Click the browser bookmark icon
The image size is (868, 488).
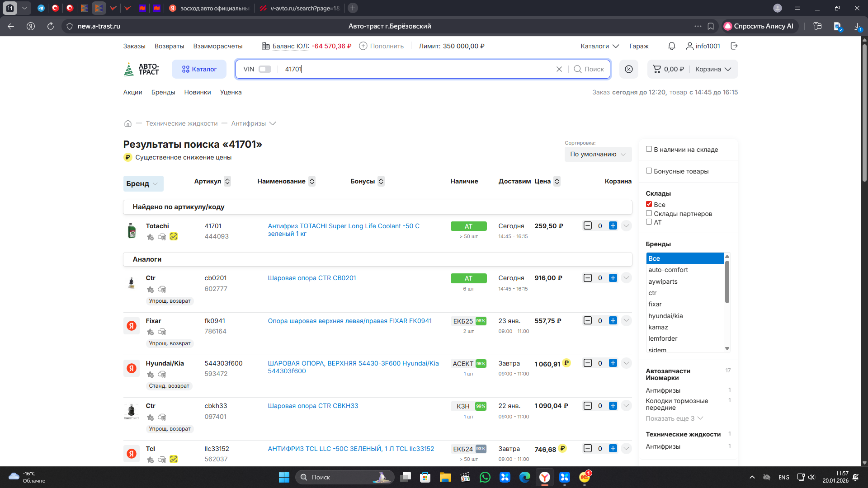pos(711,26)
